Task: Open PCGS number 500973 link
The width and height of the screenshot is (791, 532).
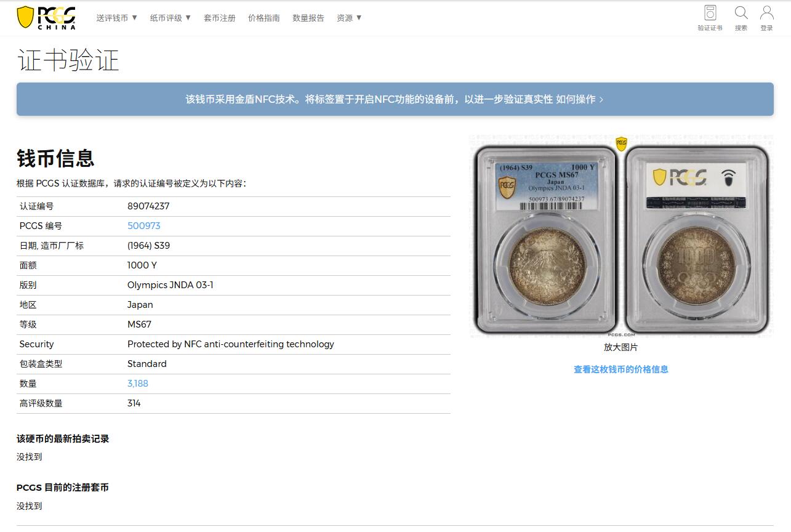Action: coord(144,226)
